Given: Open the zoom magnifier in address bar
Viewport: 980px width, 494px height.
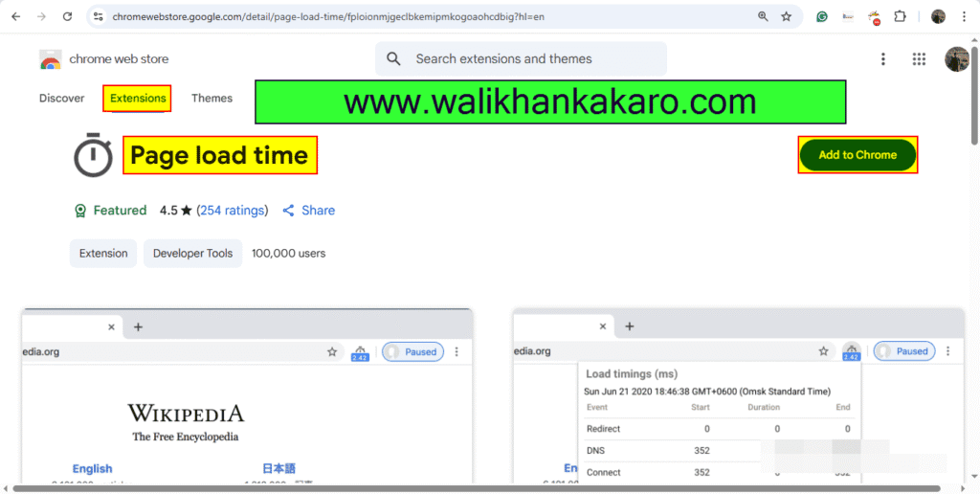Looking at the screenshot, I should tap(763, 17).
